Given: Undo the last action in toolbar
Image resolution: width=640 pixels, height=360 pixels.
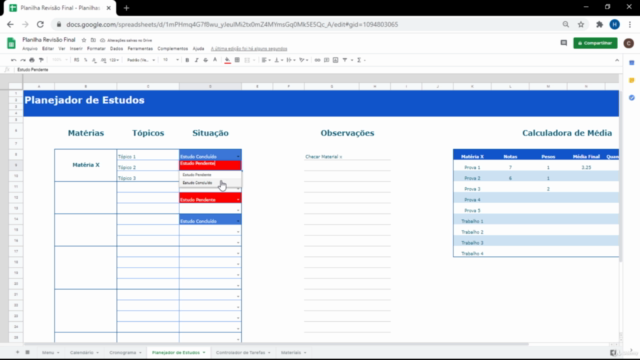Looking at the screenshot, I should click(x=13, y=60).
